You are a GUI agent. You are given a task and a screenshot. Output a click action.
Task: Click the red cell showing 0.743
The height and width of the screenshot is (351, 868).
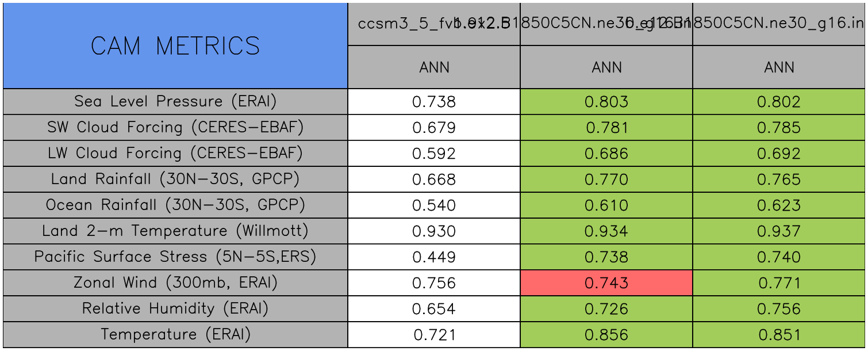pyautogui.click(x=606, y=283)
